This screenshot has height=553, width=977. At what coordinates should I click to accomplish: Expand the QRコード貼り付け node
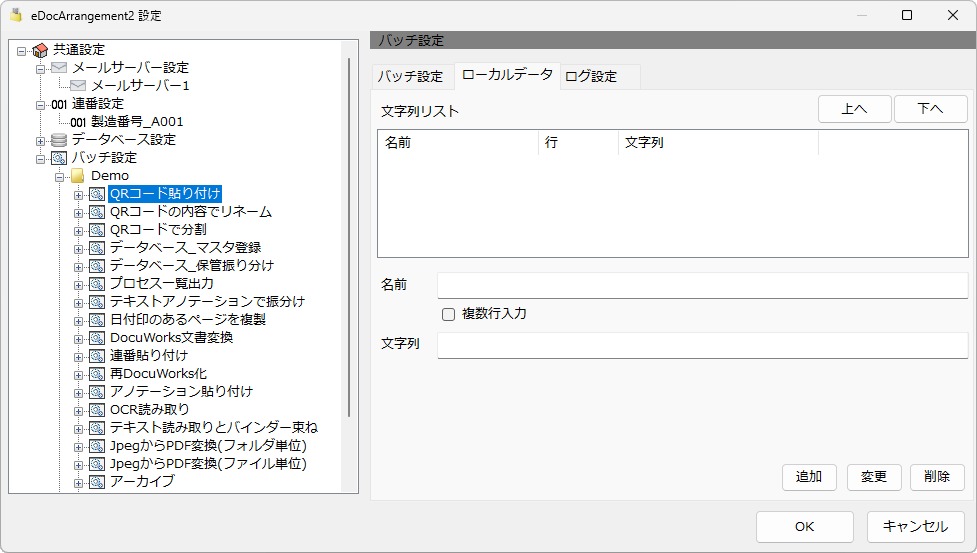78,195
